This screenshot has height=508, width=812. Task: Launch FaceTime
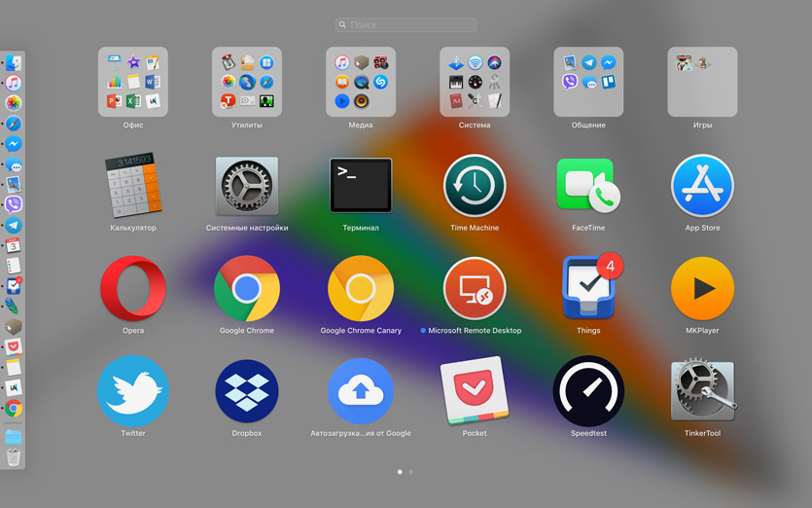click(588, 186)
